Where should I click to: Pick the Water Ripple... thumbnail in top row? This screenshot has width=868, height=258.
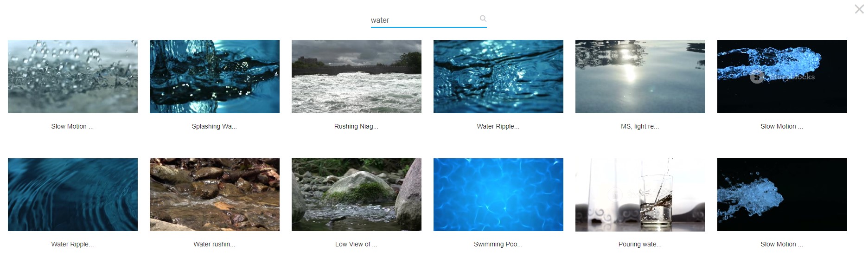(498, 77)
